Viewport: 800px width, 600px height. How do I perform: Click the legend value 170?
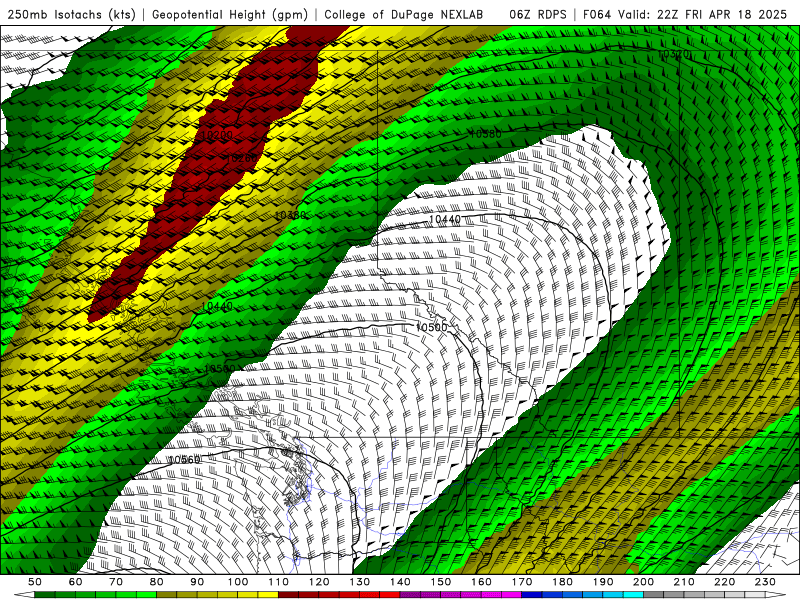521,582
